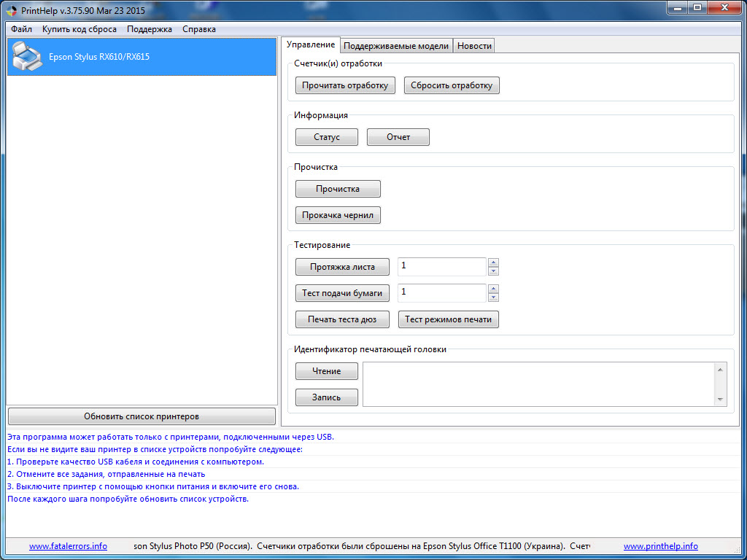
Task: Click inside the print head identifier text area
Action: click(x=538, y=384)
